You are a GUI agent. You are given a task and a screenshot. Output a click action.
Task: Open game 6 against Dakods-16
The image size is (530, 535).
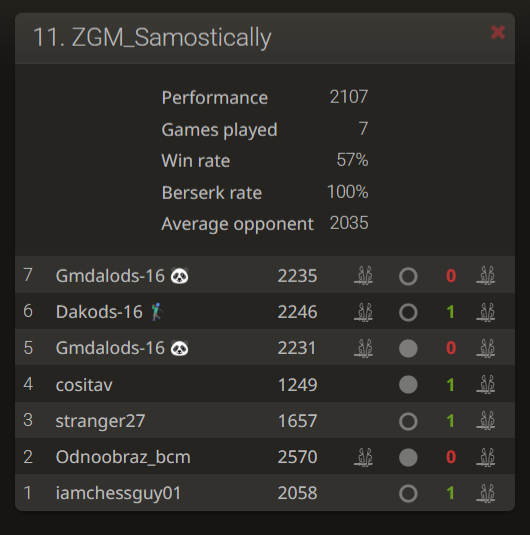coord(265,311)
